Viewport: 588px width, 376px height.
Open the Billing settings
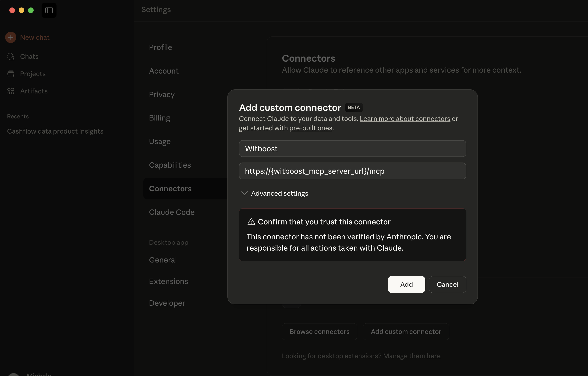[x=159, y=118]
